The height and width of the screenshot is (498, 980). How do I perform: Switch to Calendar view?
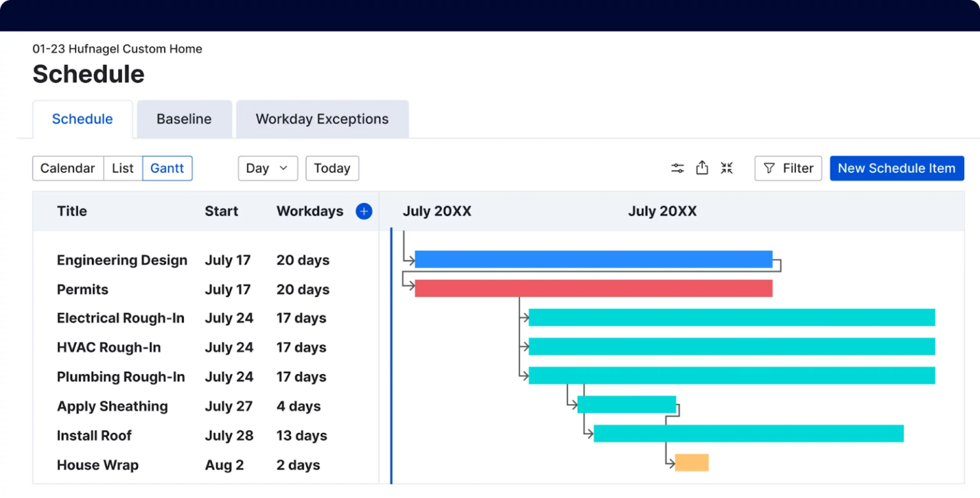(x=67, y=168)
